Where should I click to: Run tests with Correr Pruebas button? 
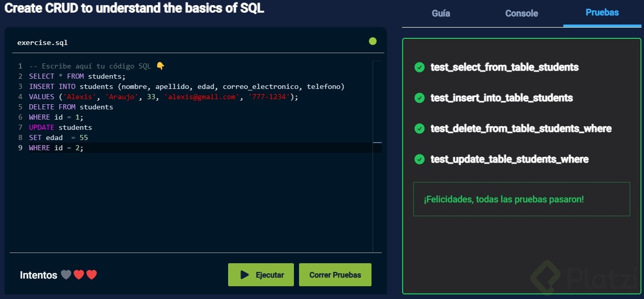point(335,275)
